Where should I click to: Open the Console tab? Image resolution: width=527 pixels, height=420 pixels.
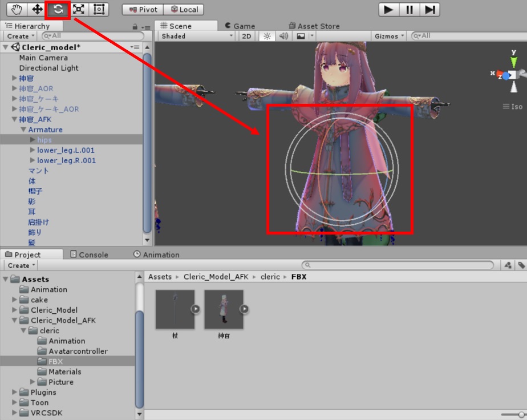click(89, 255)
